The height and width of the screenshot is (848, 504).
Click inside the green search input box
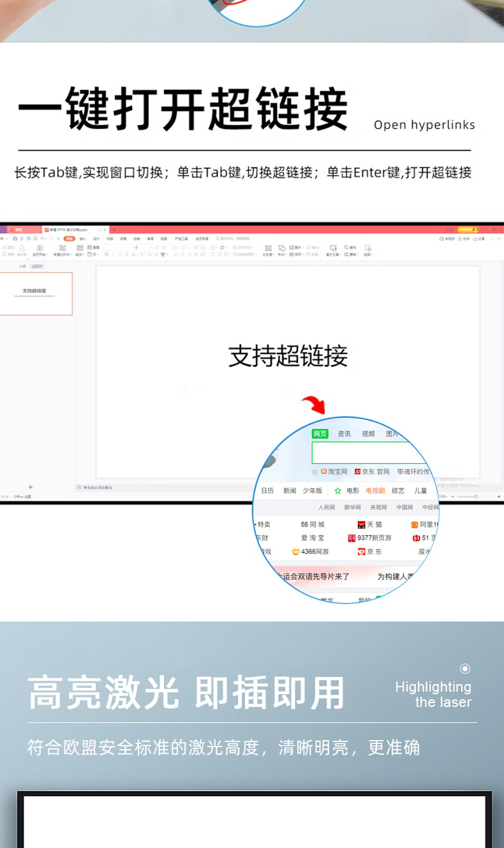click(369, 452)
